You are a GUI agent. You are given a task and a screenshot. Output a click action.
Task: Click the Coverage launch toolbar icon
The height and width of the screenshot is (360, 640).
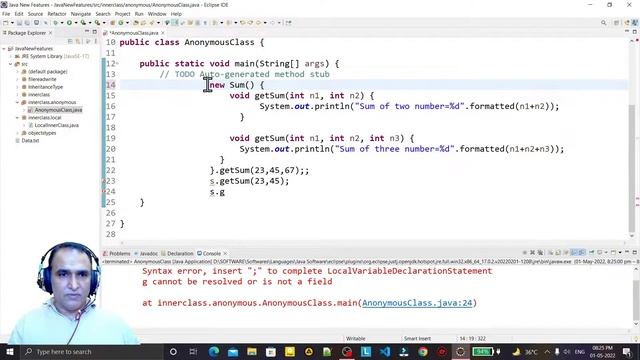[x=83, y=22]
